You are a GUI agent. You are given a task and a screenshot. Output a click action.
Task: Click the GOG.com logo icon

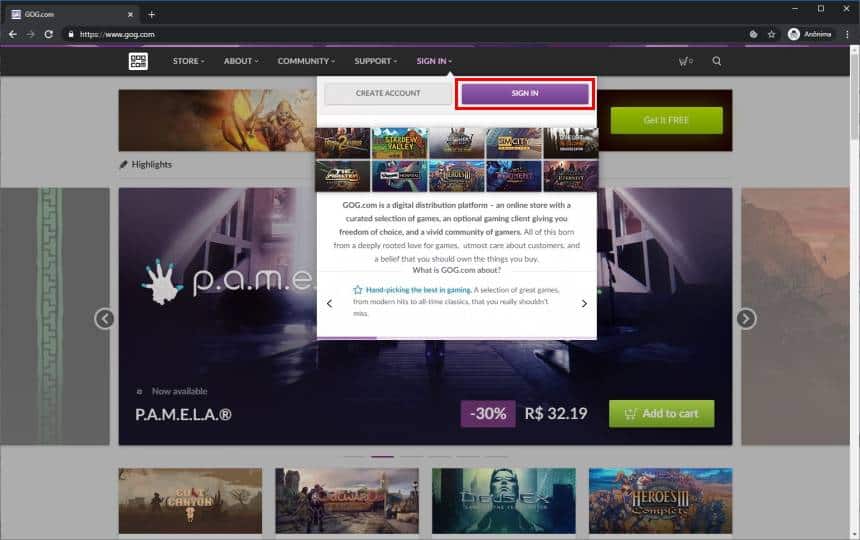pos(138,61)
